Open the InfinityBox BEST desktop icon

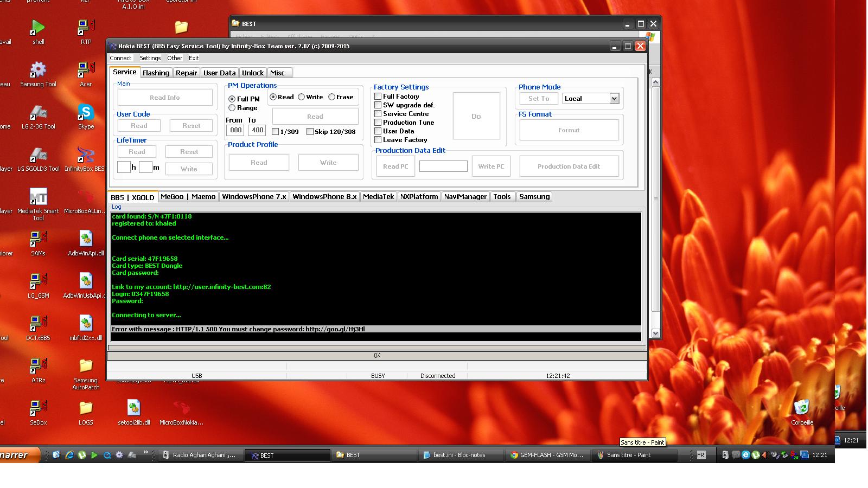click(85, 158)
